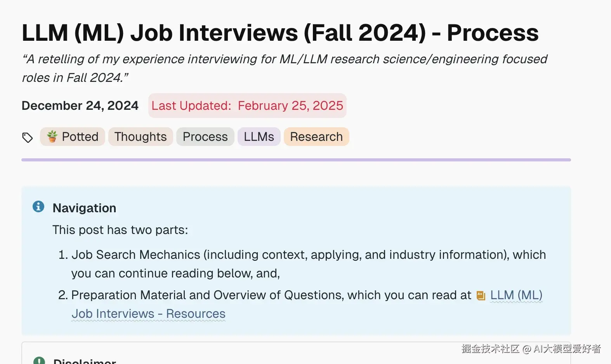Open the Thoughts tag

pos(141,137)
